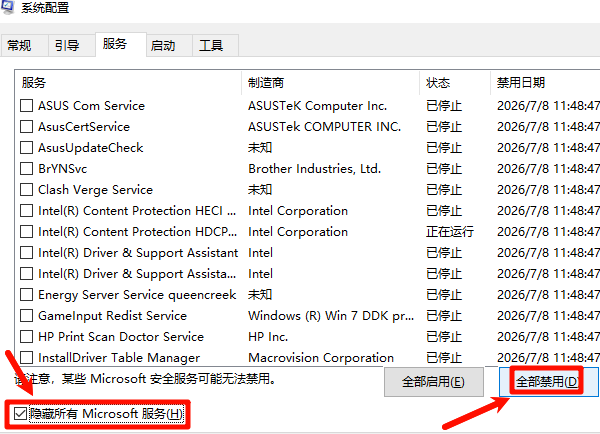Sort by the 禁用日期 column header
Screen dimensions: 600x434
click(x=545, y=83)
